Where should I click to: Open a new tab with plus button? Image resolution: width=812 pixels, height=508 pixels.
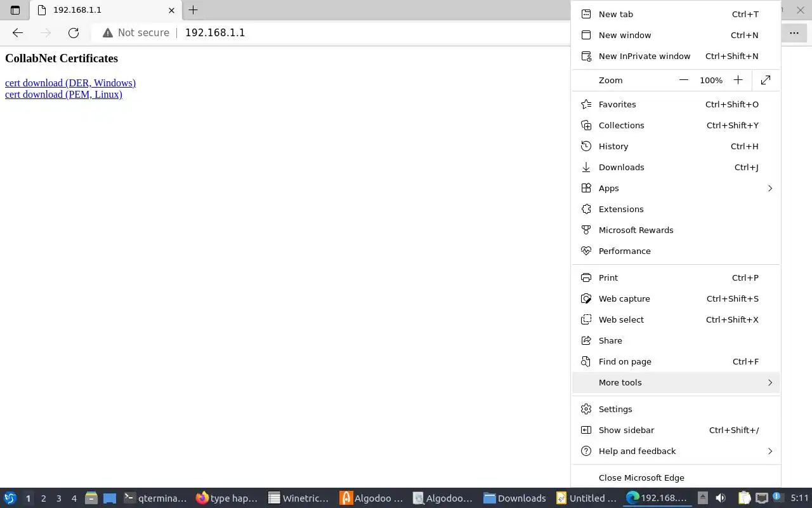(x=193, y=10)
